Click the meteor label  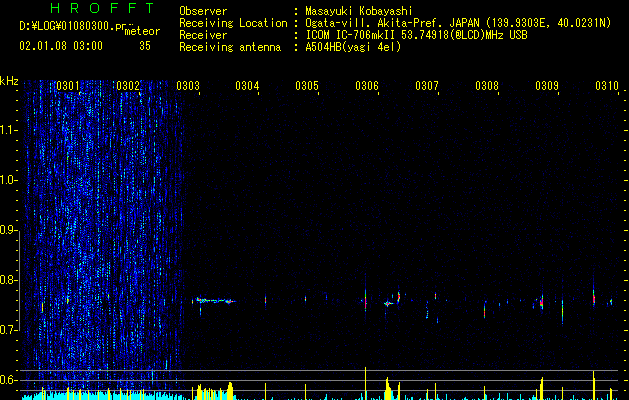[x=142, y=31]
